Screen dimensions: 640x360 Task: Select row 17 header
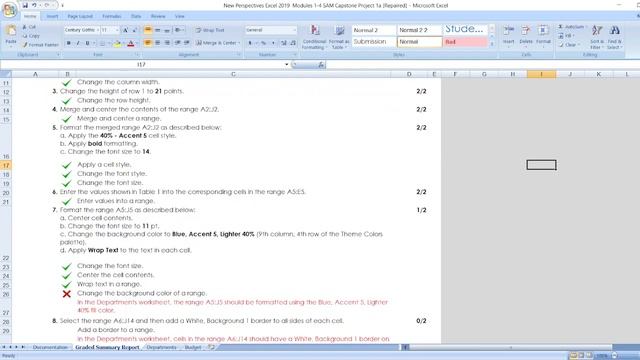click(6, 165)
